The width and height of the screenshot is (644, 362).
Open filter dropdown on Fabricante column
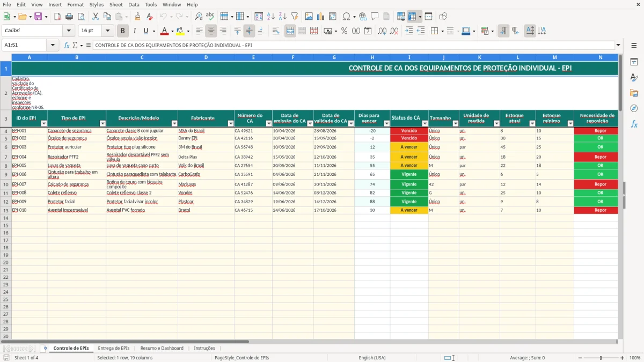tap(231, 123)
